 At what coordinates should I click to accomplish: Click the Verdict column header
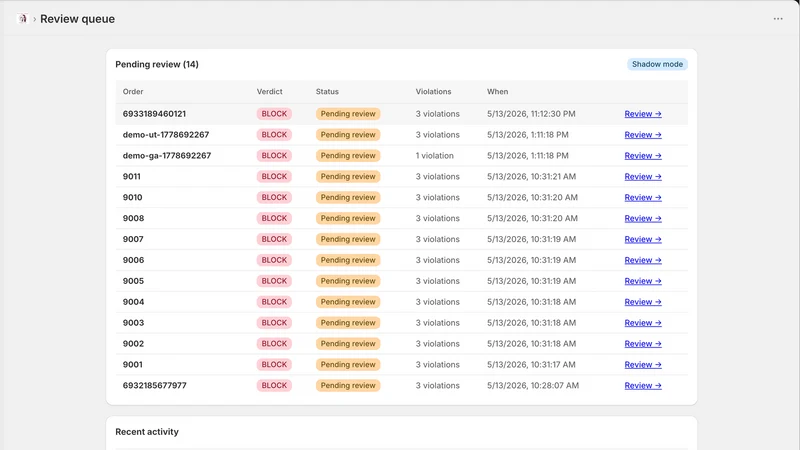coord(269,92)
